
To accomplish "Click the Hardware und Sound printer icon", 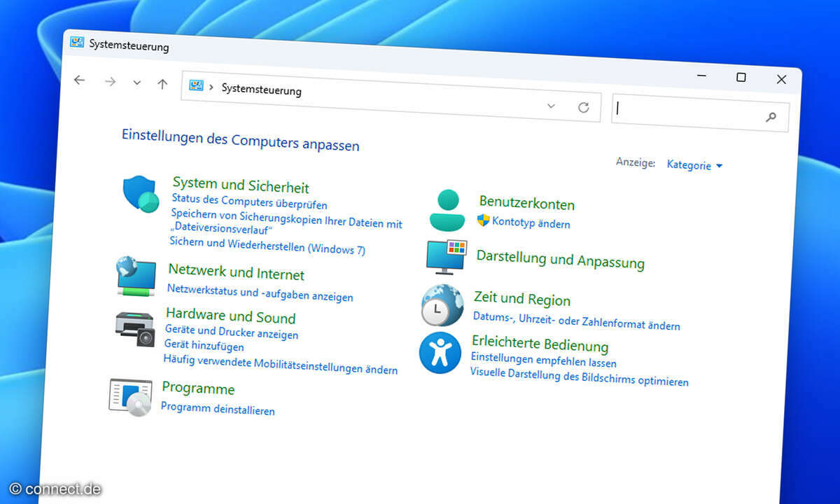I will 134,328.
